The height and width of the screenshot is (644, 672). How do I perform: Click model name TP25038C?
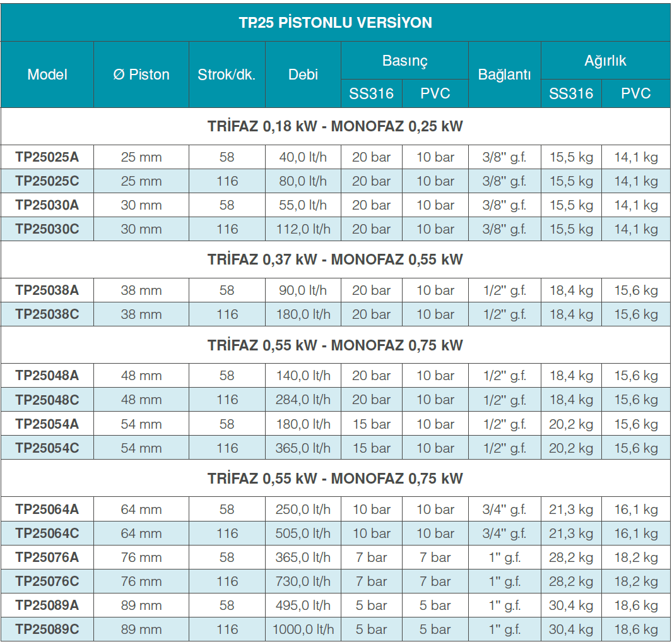tap(47, 314)
